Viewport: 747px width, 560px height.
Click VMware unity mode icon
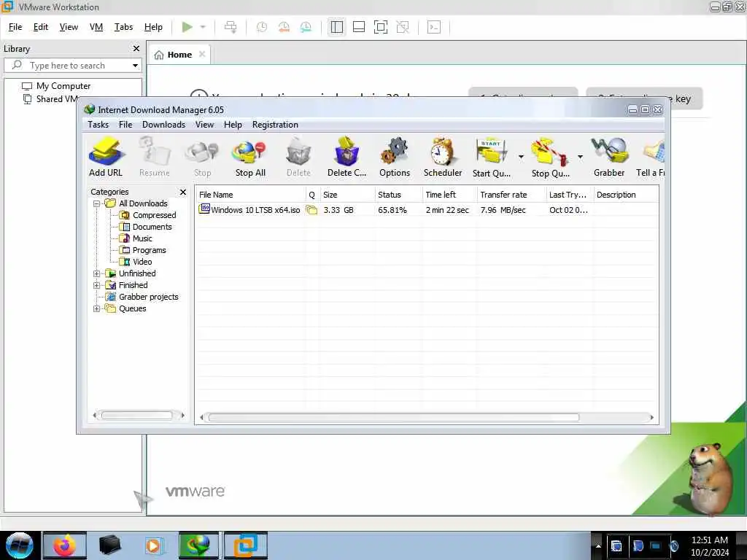(x=403, y=27)
